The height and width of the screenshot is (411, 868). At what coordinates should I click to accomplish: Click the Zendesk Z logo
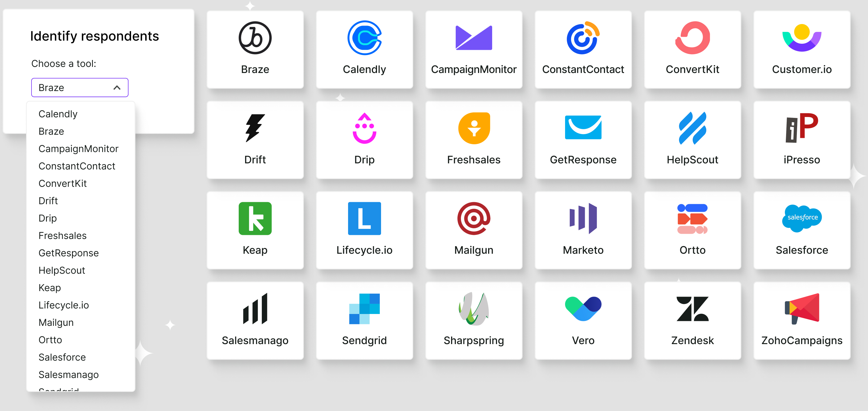point(692,308)
